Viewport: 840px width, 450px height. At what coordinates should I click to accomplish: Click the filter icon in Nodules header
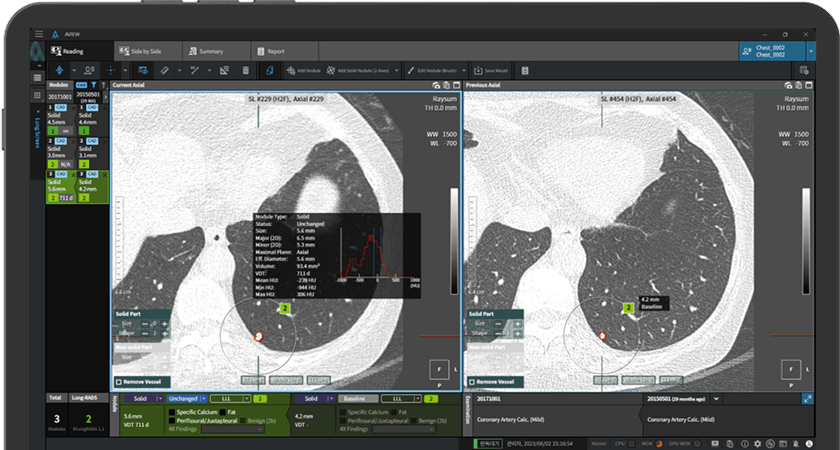(x=93, y=86)
